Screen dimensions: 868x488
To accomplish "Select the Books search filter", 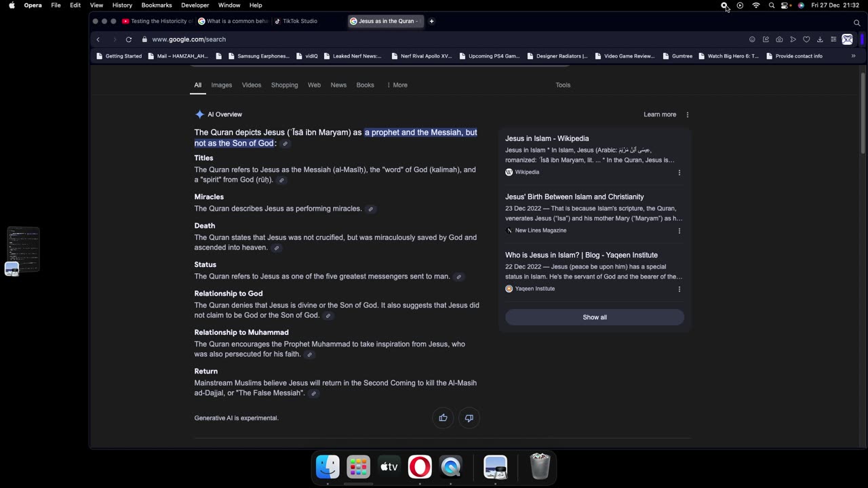I will coord(365,85).
